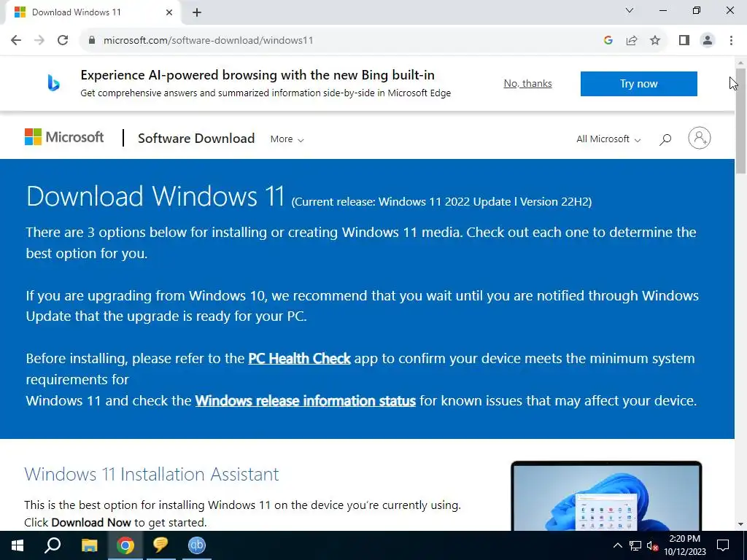Open Windows release information status link

click(x=306, y=400)
